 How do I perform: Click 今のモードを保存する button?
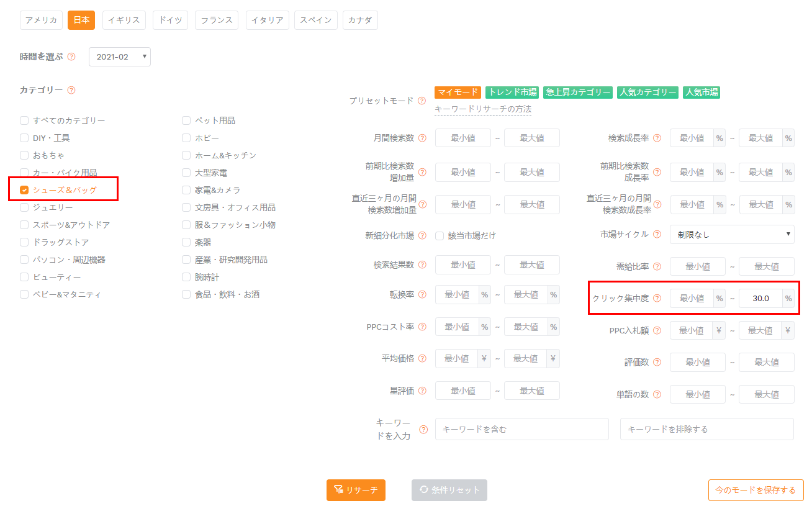[x=756, y=490]
